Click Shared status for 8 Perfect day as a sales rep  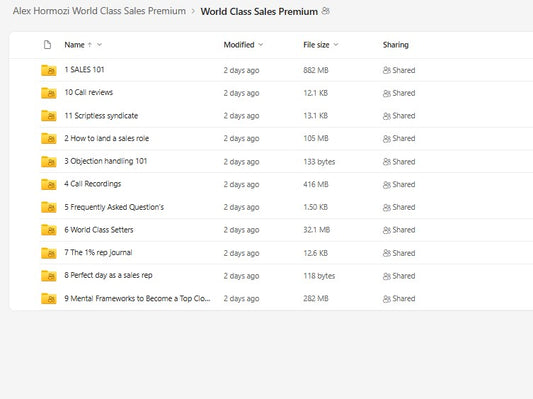coord(399,276)
